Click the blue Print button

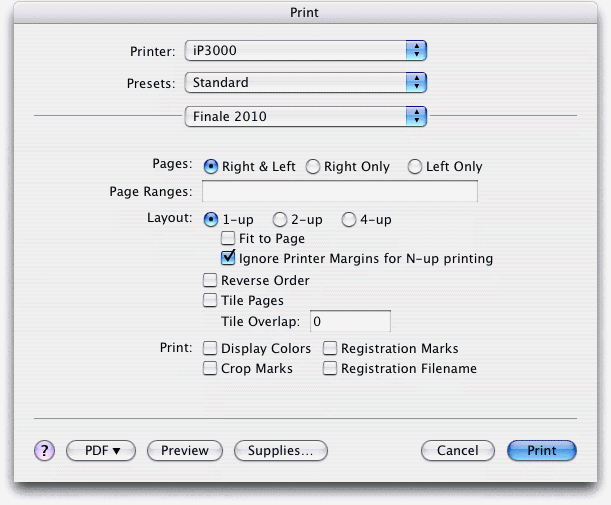pyautogui.click(x=542, y=451)
